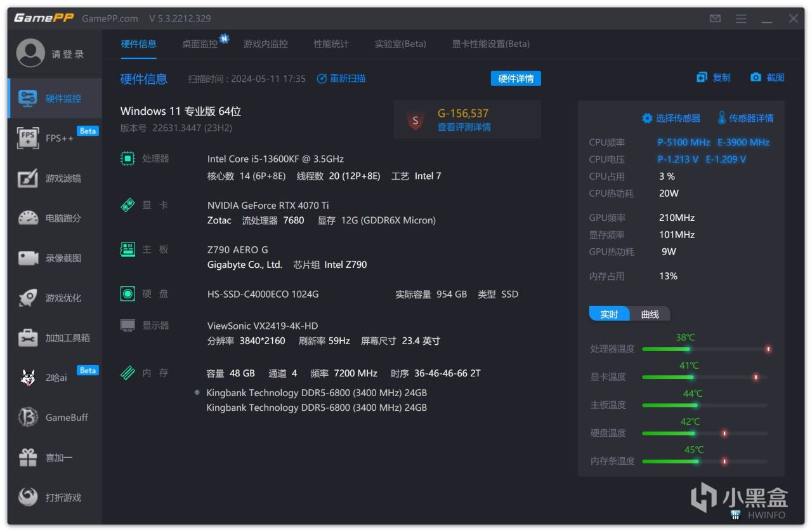Screen dimensions: 812x532
Task: Open the FPS++ monitor icon
Action: [28, 138]
